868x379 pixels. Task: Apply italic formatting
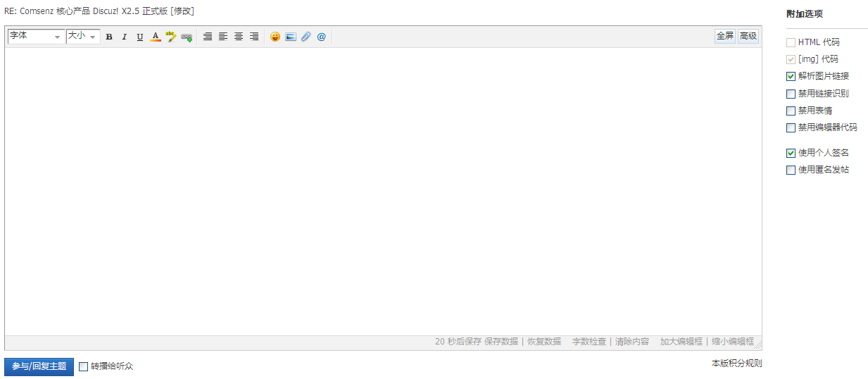(x=125, y=37)
